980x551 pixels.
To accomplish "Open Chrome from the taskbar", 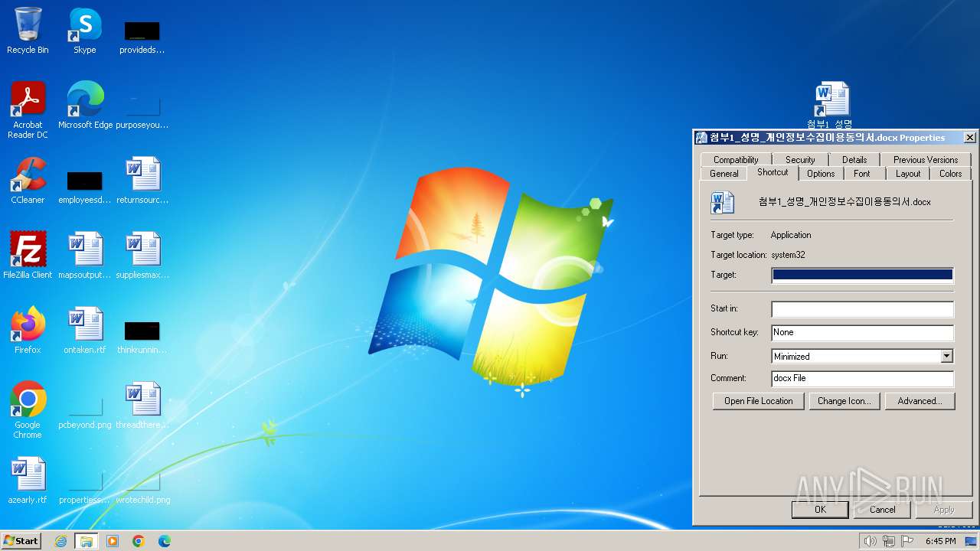I will [x=139, y=541].
